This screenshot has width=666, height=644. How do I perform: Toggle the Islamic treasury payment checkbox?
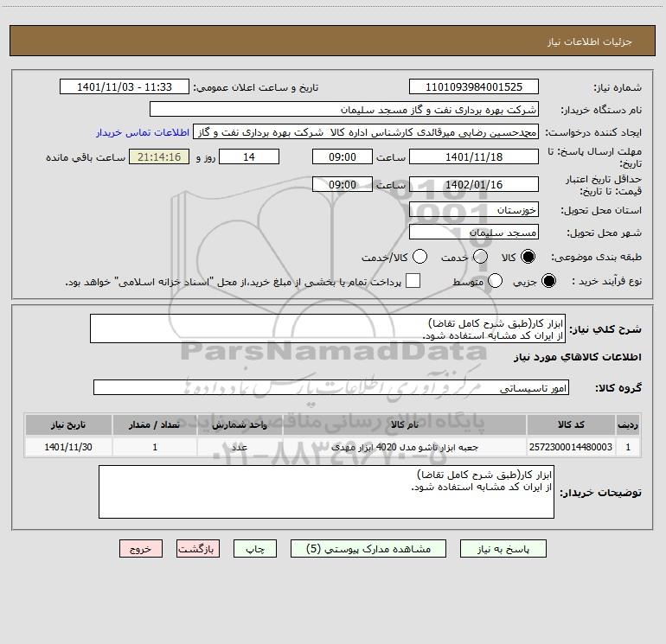(413, 281)
